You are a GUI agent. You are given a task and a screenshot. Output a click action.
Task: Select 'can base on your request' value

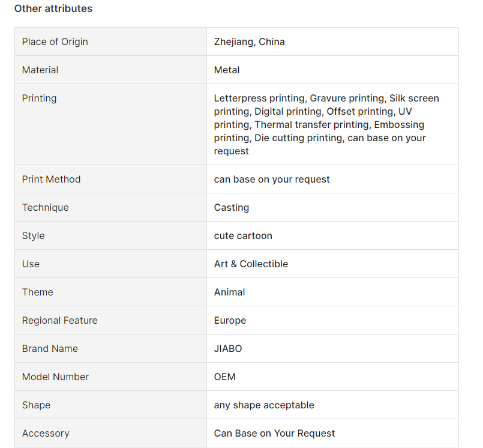pyautogui.click(x=272, y=179)
